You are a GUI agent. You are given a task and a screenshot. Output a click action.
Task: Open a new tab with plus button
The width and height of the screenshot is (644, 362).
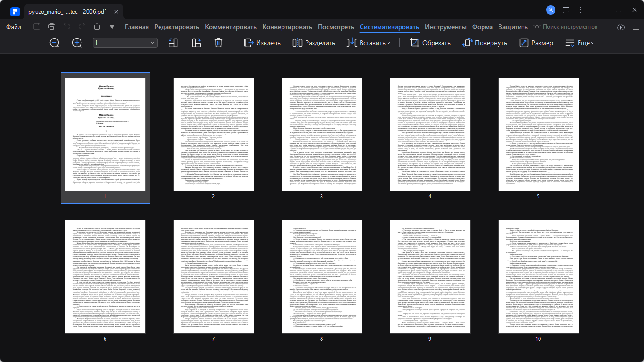click(x=134, y=11)
